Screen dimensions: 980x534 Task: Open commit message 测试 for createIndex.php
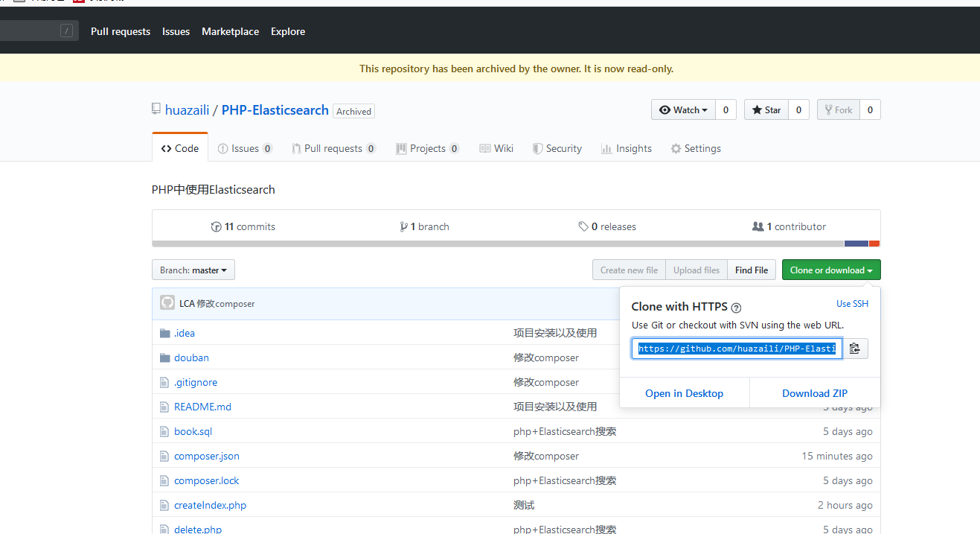pyautogui.click(x=524, y=505)
